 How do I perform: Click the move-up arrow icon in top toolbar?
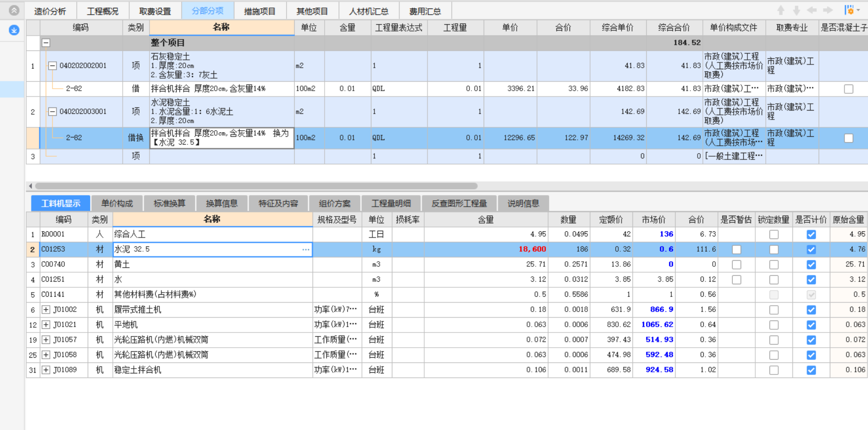[781, 10]
